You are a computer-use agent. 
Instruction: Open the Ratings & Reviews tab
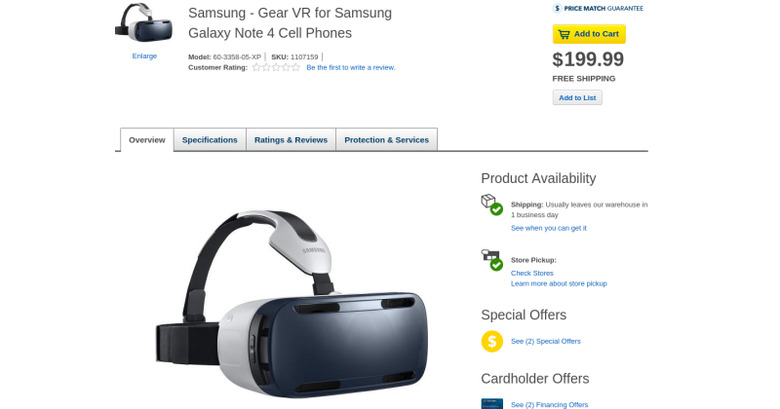point(291,140)
